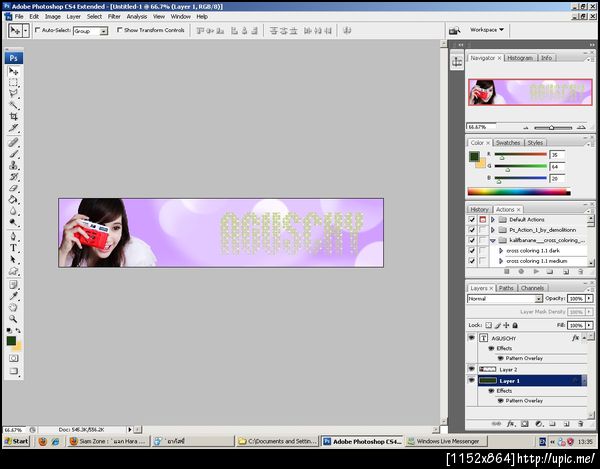Switch to the Swatches tab
The height and width of the screenshot is (469, 600).
coord(508,143)
